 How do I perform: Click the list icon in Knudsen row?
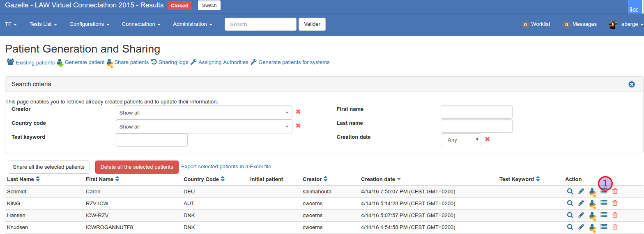(x=604, y=227)
